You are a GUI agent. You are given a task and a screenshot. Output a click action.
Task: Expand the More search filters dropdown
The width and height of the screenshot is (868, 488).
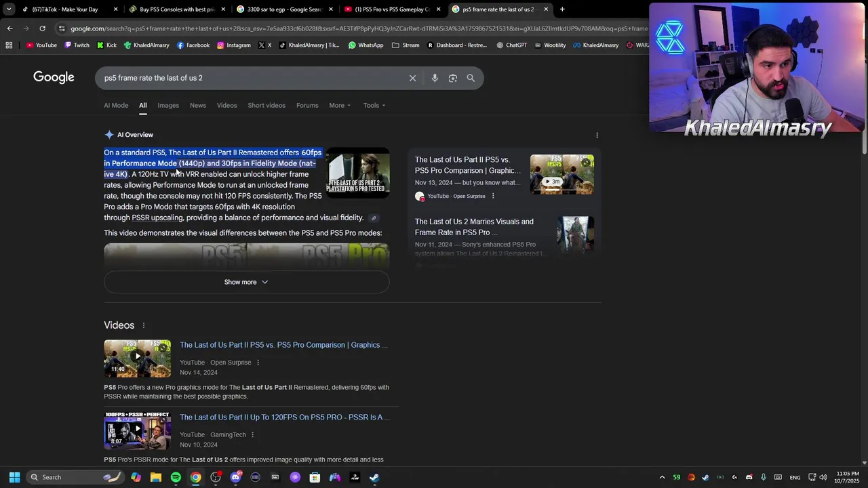click(x=340, y=106)
